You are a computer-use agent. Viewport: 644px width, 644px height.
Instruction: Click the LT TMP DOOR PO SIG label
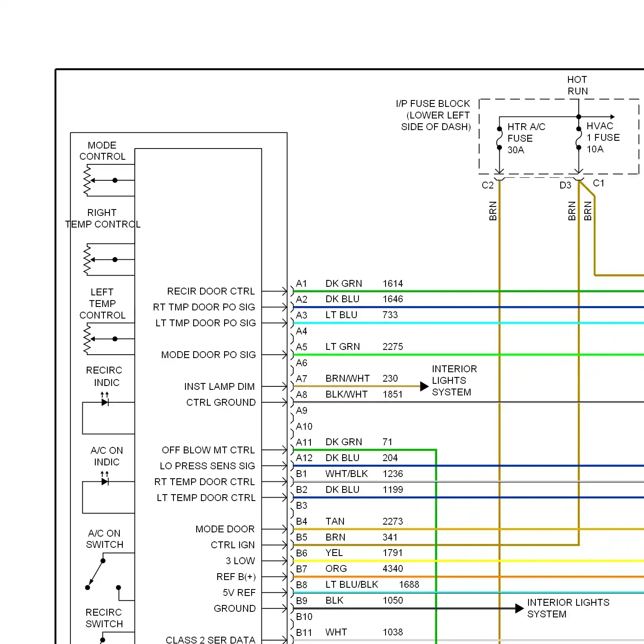(206, 323)
